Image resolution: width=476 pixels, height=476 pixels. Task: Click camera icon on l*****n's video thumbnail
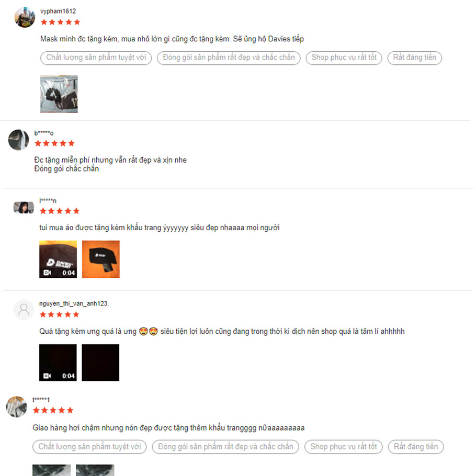coord(47,273)
